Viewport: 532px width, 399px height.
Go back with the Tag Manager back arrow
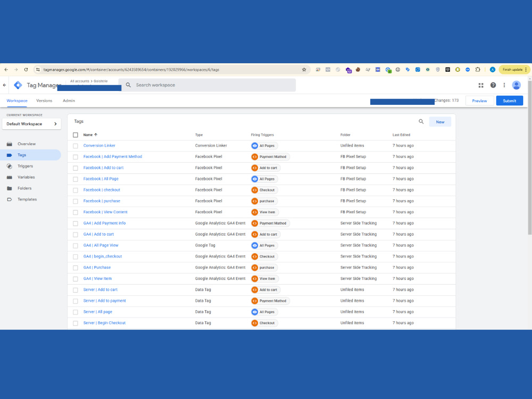(x=4, y=85)
